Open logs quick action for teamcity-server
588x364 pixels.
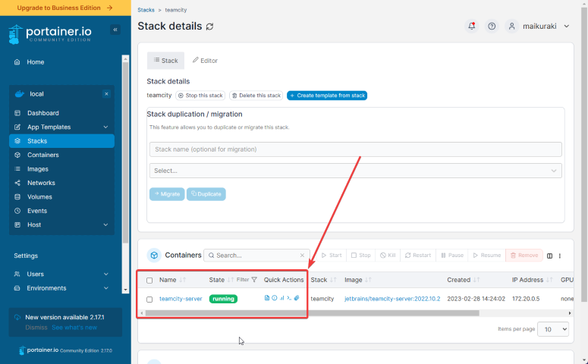pos(266,298)
